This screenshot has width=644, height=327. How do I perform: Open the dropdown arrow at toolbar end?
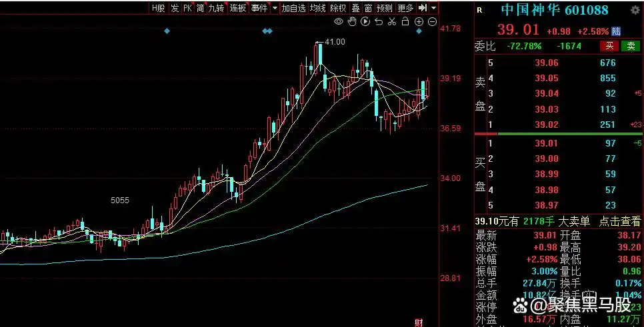(434, 8)
